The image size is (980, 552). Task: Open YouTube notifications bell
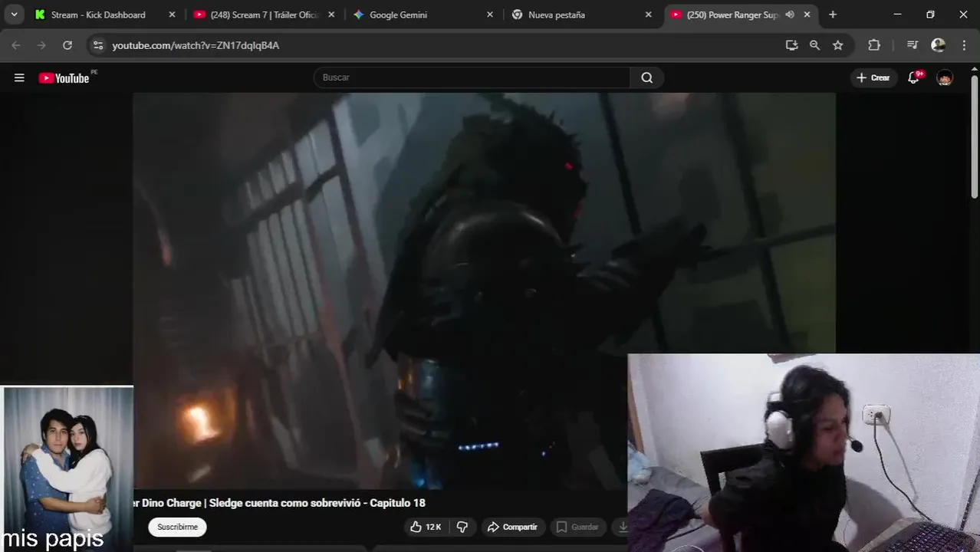(x=913, y=77)
